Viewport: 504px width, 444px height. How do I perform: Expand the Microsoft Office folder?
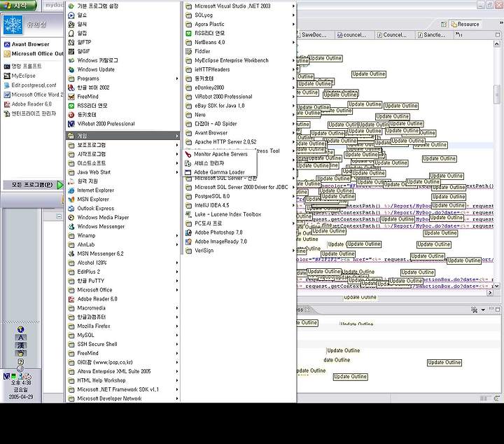point(122,290)
